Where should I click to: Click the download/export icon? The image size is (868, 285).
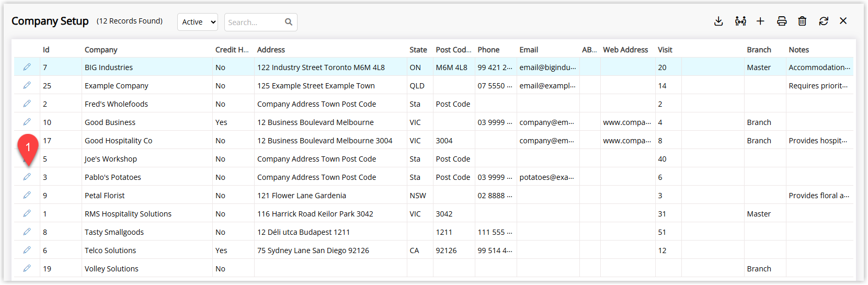click(718, 21)
